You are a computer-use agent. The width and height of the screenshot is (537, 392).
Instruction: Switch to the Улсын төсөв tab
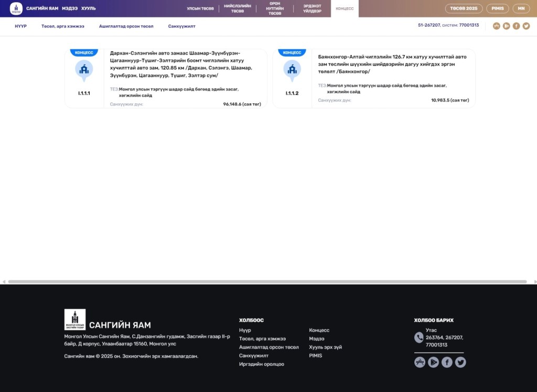click(200, 9)
